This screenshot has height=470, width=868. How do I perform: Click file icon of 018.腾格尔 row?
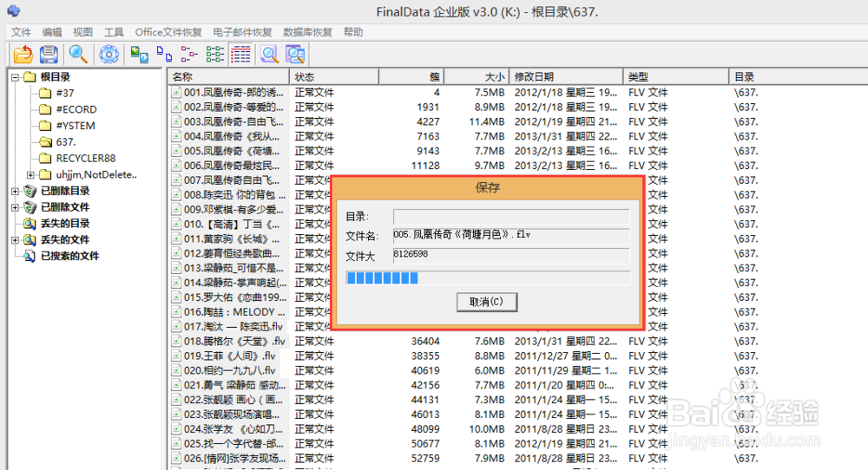176,341
